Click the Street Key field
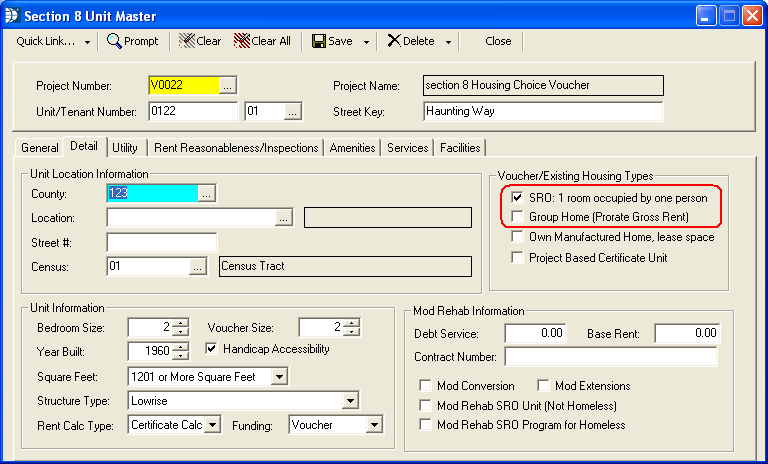Viewport: 768px width, 464px height. pos(543,111)
